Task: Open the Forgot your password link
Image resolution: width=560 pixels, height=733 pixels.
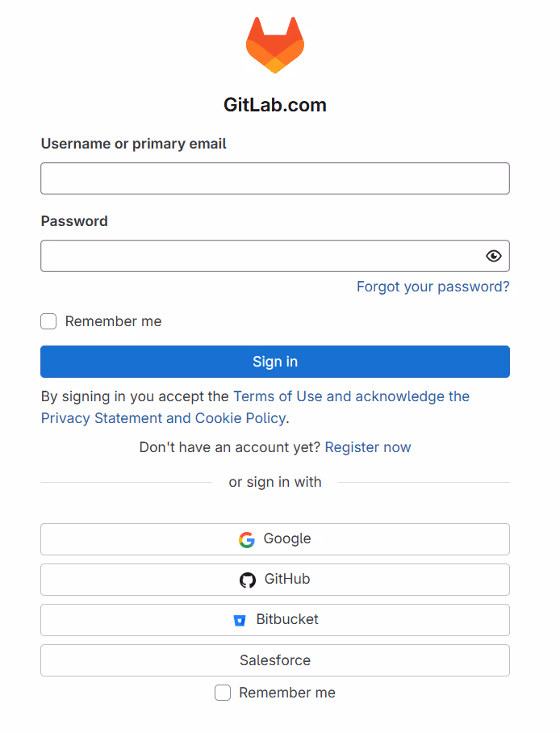Action: tap(433, 287)
